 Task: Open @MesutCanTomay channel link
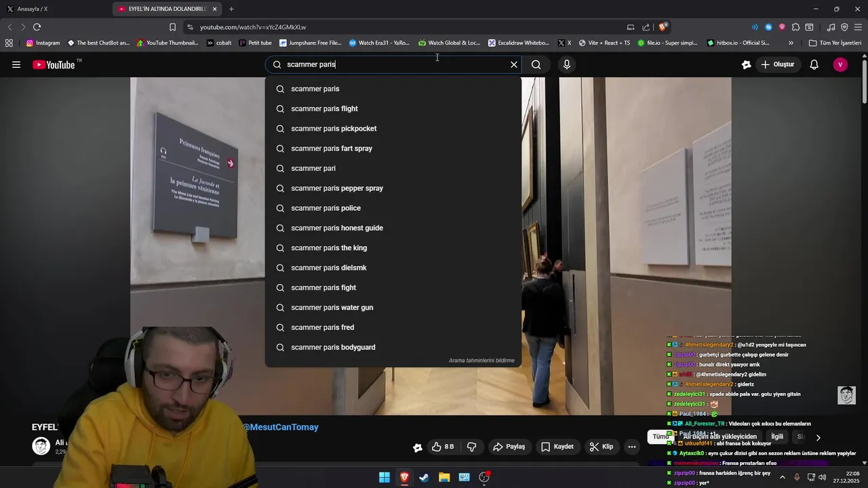click(280, 427)
